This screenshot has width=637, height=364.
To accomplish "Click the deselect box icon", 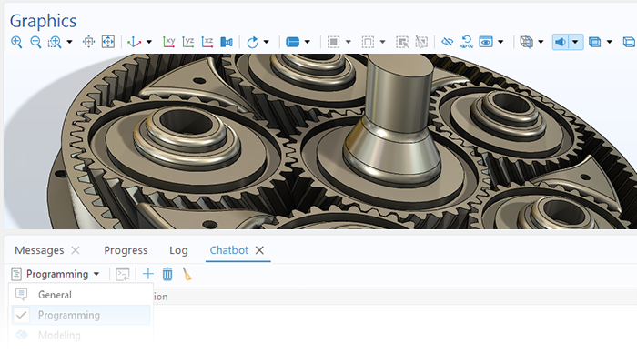I will pos(421,42).
